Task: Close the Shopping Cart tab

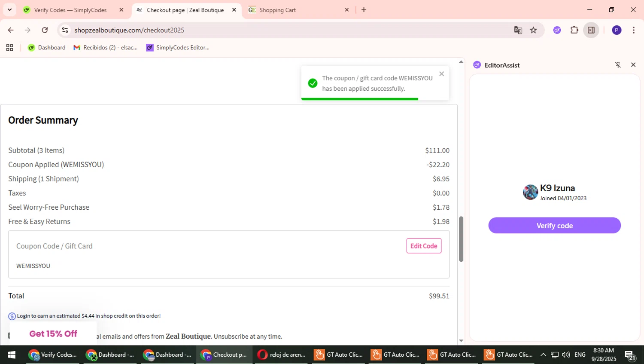Action: [347, 10]
